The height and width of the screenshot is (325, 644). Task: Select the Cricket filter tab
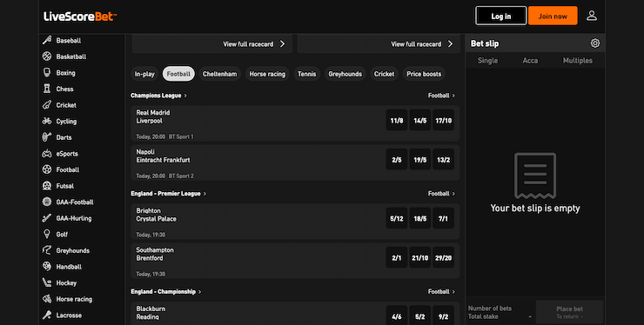pos(384,74)
